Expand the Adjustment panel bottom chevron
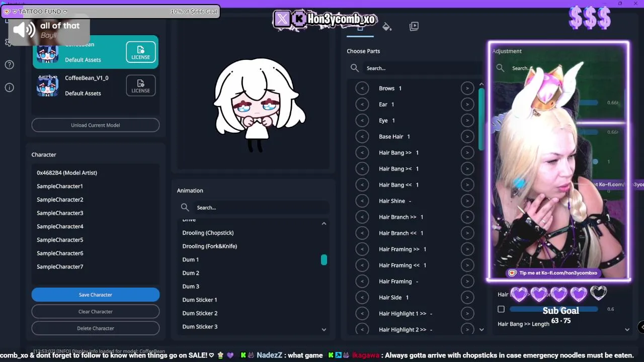The height and width of the screenshot is (362, 644). (627, 330)
